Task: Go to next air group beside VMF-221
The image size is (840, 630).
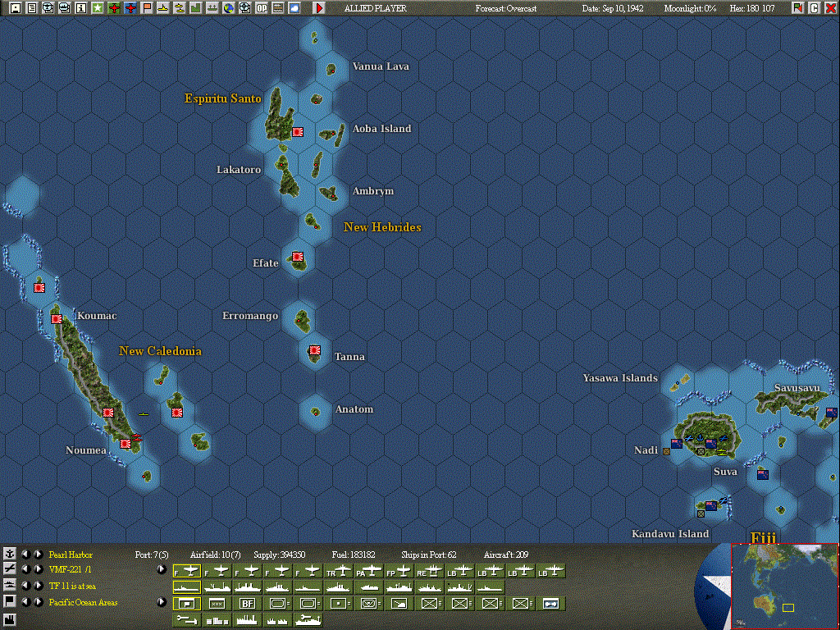Action: [x=38, y=569]
